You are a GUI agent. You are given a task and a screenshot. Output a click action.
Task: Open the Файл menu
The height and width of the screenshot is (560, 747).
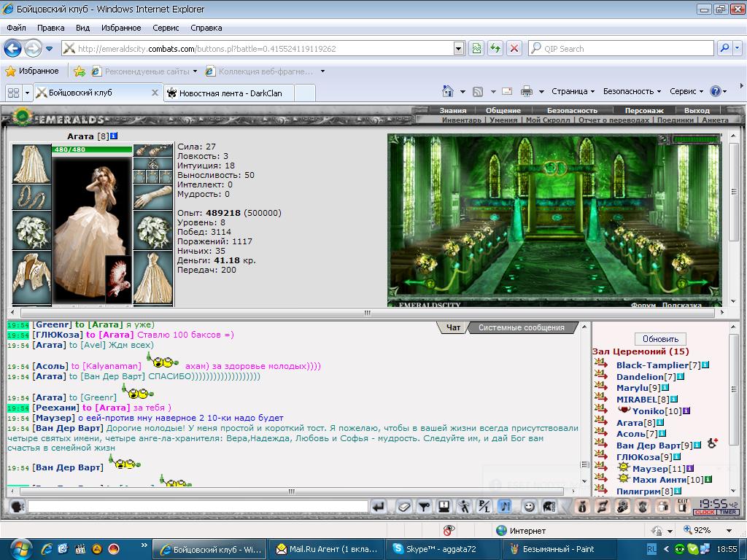pos(16,28)
